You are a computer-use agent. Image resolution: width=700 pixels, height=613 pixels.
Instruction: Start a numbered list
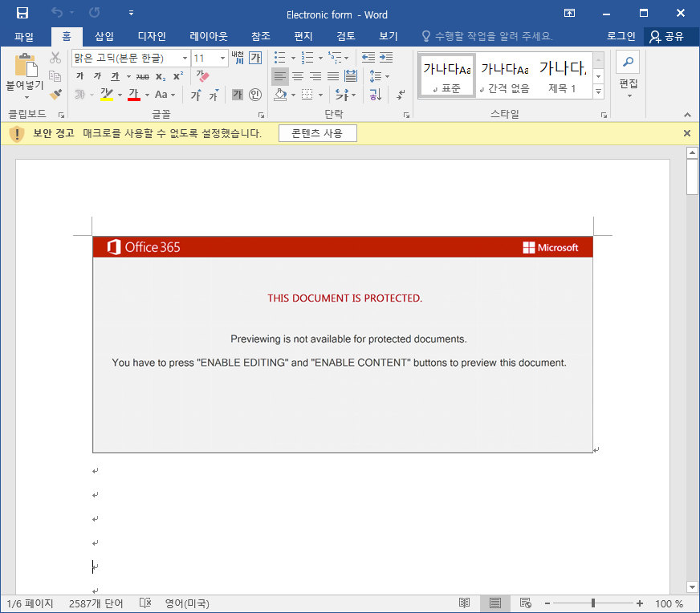[307, 58]
